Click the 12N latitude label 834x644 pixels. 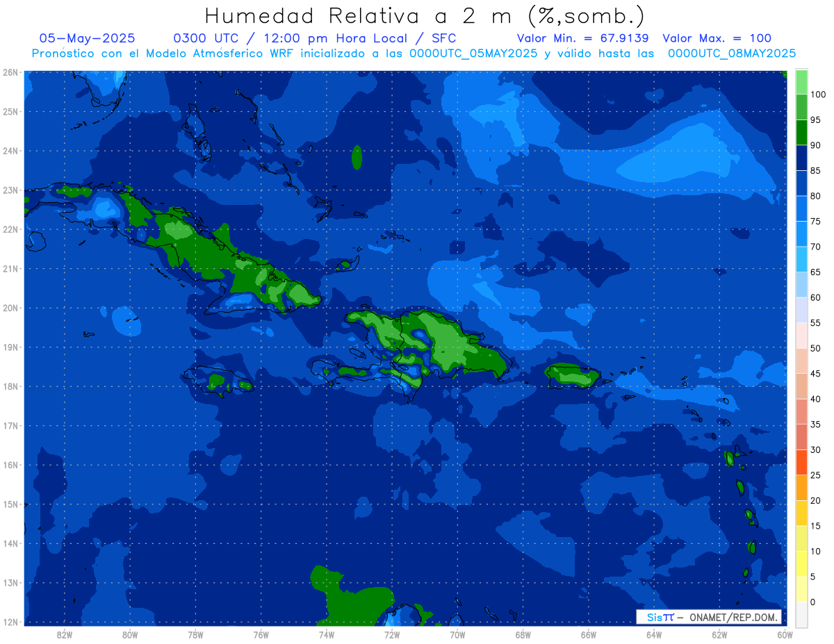pos(10,622)
